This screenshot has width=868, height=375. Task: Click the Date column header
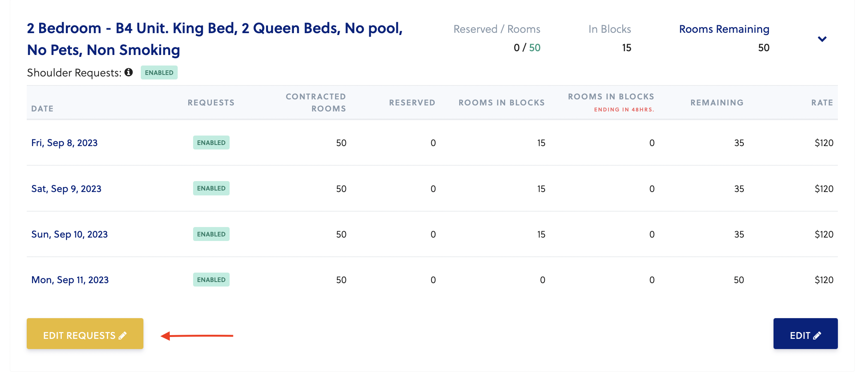click(x=42, y=108)
